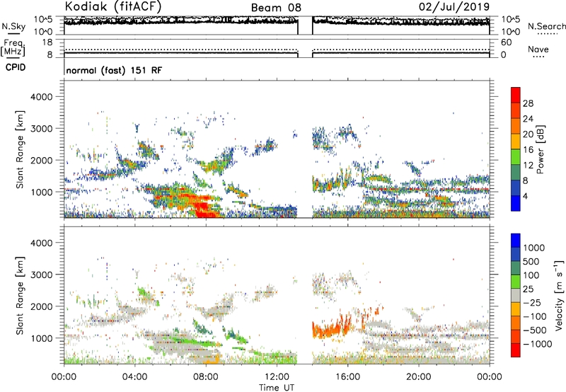Click the "100" label on the velocity colorbar
566x392 pixels.
532,275
